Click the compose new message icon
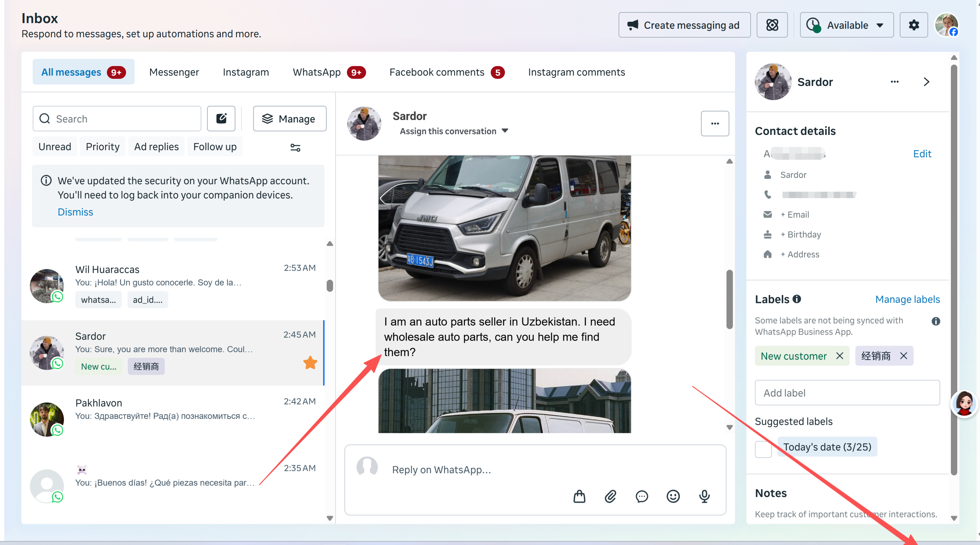 click(x=221, y=119)
